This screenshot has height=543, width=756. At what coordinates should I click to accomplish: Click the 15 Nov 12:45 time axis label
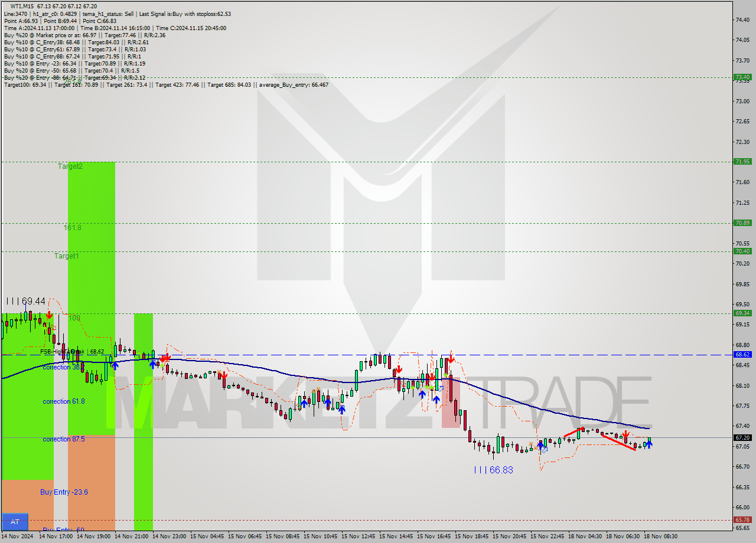click(358, 537)
